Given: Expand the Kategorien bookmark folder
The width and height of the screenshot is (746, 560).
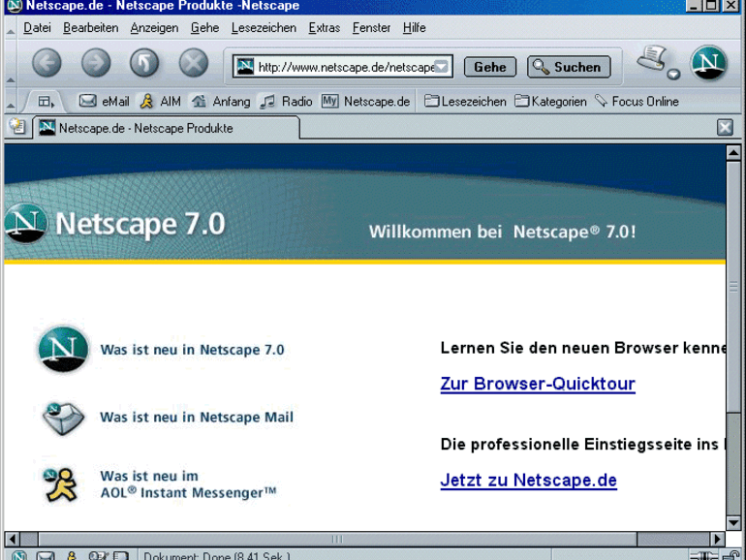Looking at the screenshot, I should pyautogui.click(x=550, y=101).
